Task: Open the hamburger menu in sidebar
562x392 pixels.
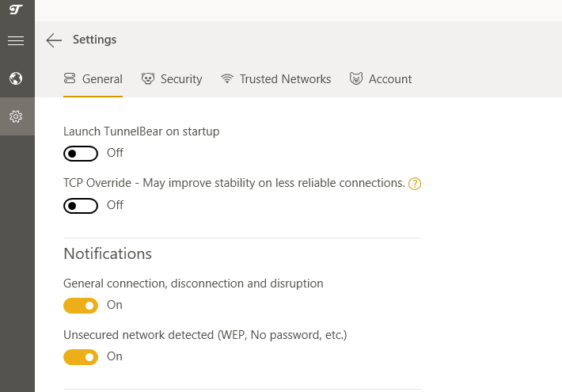Action: point(16,40)
